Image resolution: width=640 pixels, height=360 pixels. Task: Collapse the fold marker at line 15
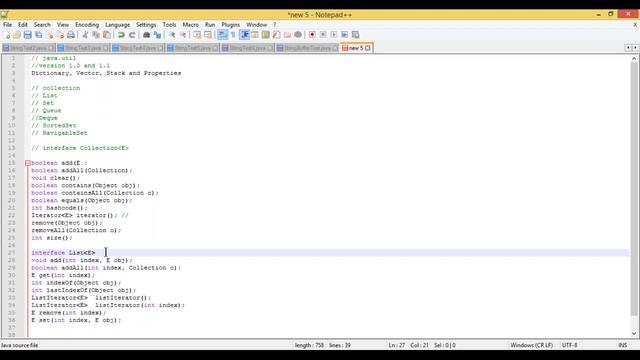pyautogui.click(x=28, y=163)
